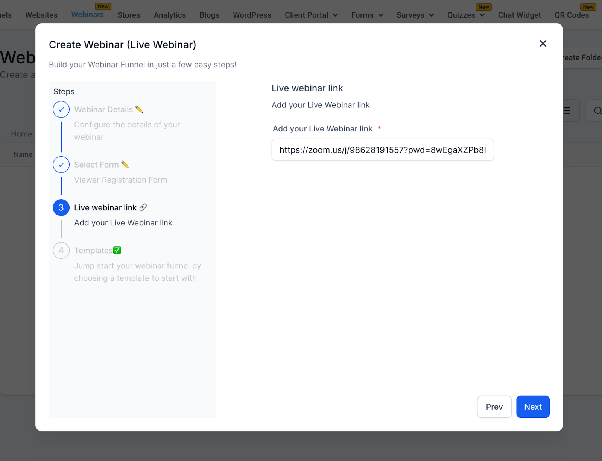The image size is (602, 461).
Task: Click green checkmark beside Templates
Action: coord(117,250)
